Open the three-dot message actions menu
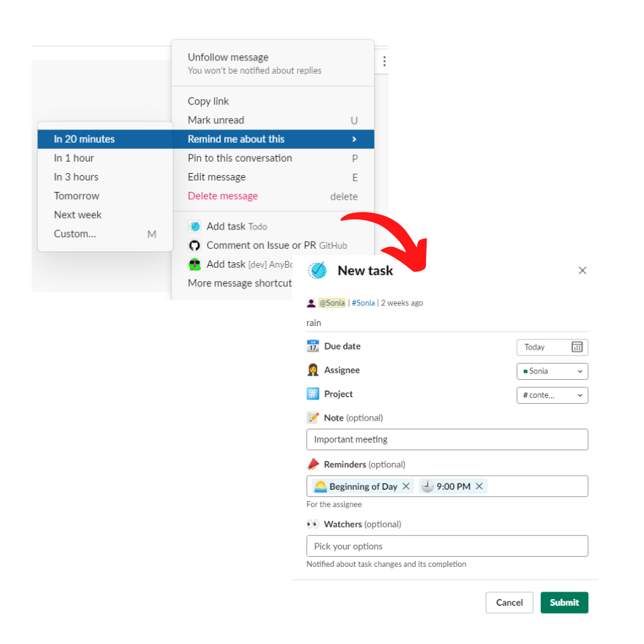The height and width of the screenshot is (644, 644). (384, 60)
